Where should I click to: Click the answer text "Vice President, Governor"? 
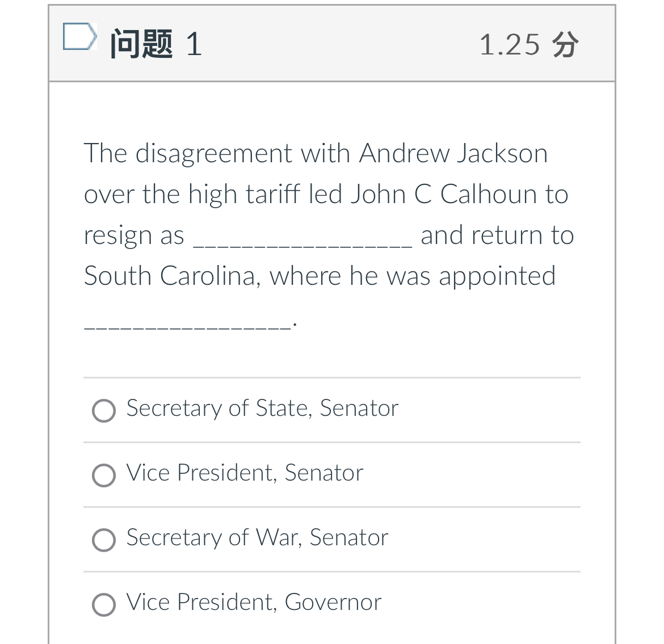click(x=253, y=603)
